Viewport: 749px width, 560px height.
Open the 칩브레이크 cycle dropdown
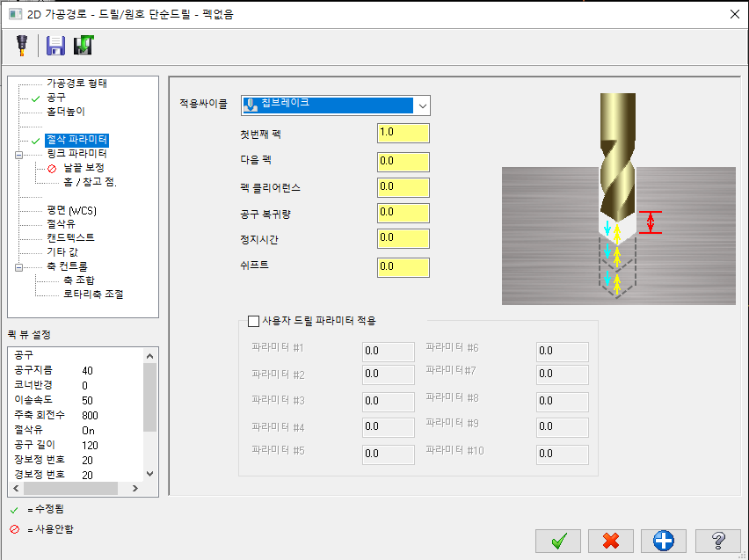click(x=424, y=105)
